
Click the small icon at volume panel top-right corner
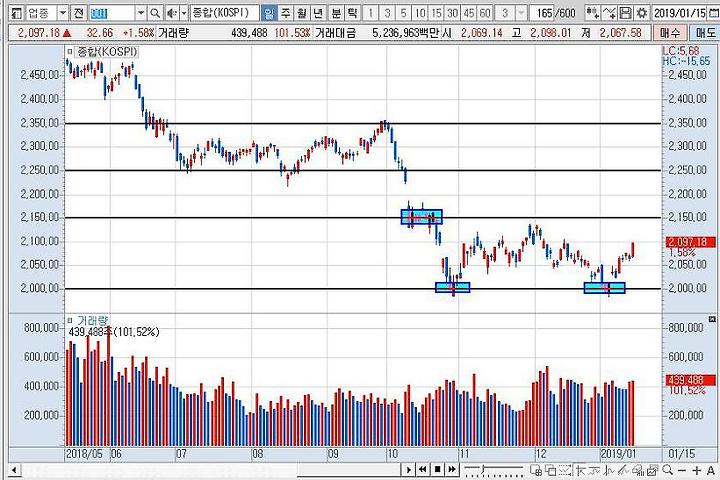(712, 319)
